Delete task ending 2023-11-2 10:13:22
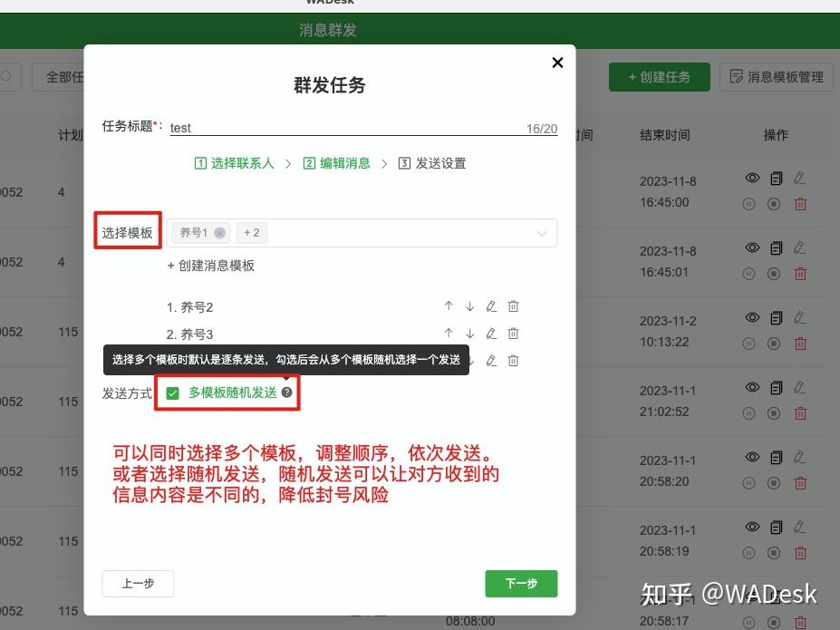Viewport: 840px width, 630px height. 800,344
